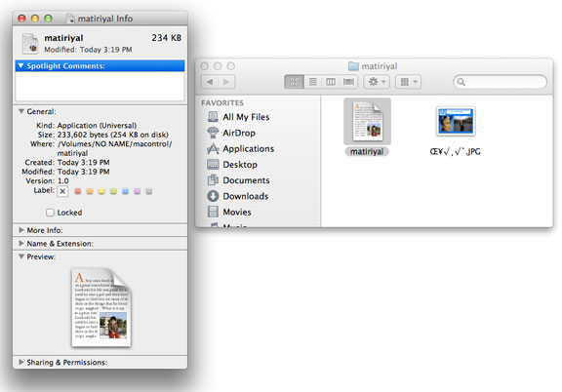
Task: Open the item arrangement dropdown
Action: tap(408, 82)
